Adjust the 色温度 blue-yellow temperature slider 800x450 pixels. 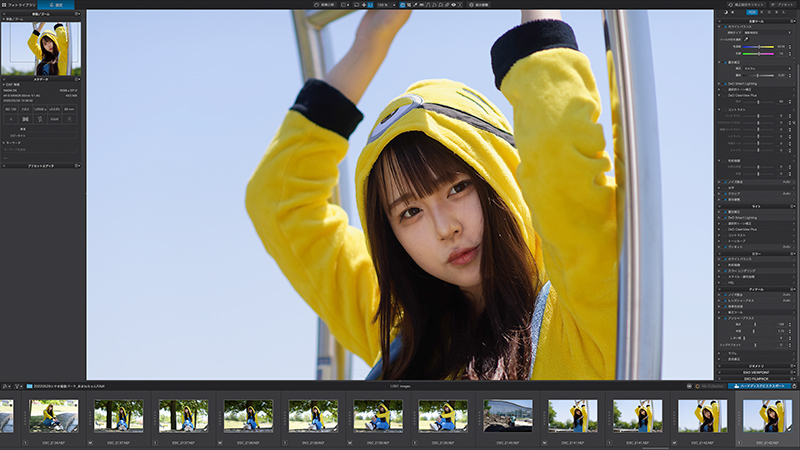(758, 46)
